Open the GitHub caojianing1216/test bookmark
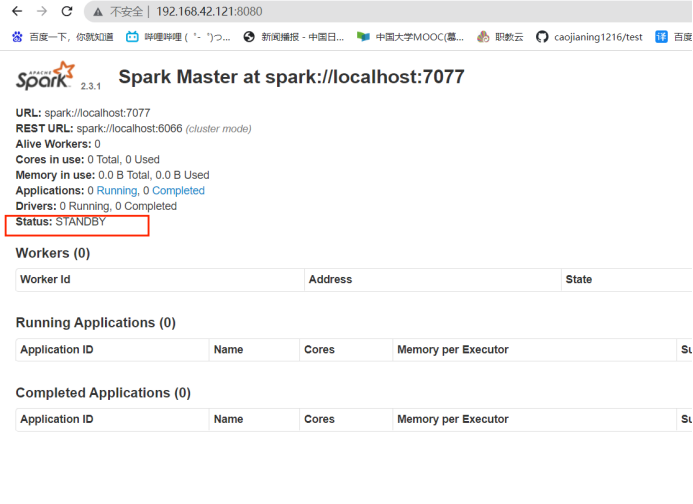Screen dimensions: 693x504 tap(589, 37)
